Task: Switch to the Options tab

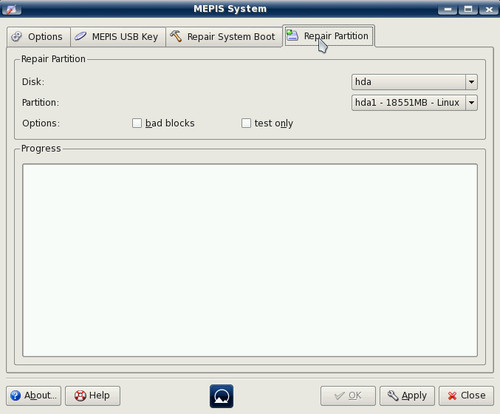Action: click(x=39, y=37)
